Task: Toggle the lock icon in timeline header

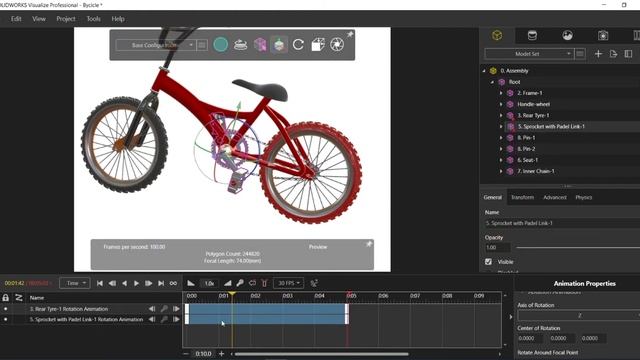Action: tap(6, 298)
